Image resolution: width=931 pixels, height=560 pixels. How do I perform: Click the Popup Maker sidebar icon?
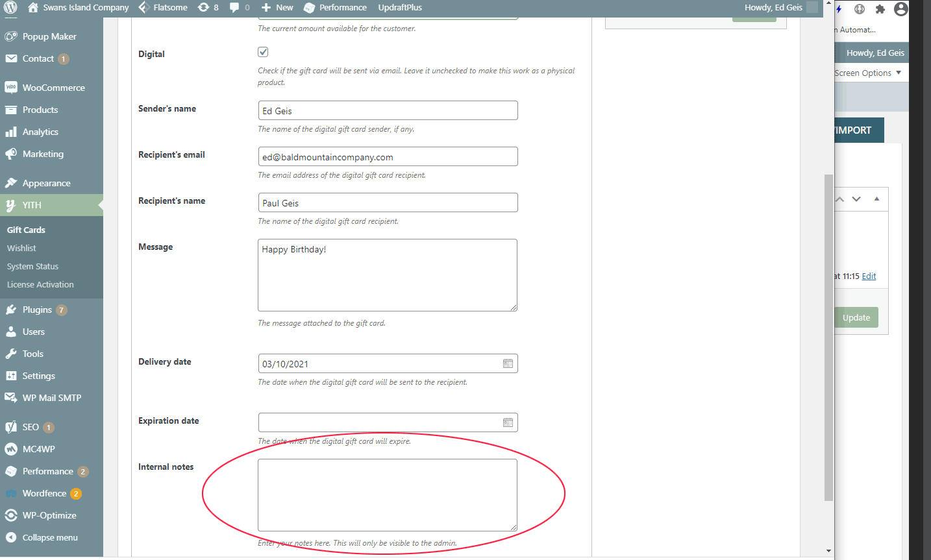tap(11, 36)
